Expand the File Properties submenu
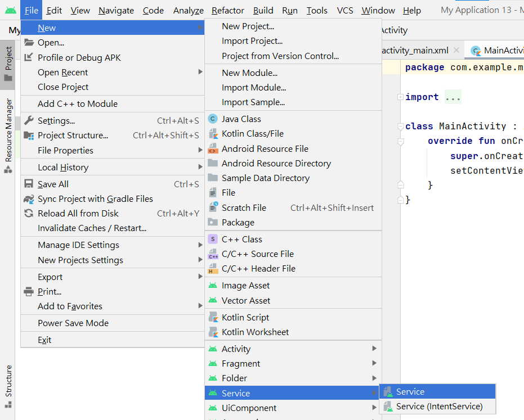 tap(200, 150)
